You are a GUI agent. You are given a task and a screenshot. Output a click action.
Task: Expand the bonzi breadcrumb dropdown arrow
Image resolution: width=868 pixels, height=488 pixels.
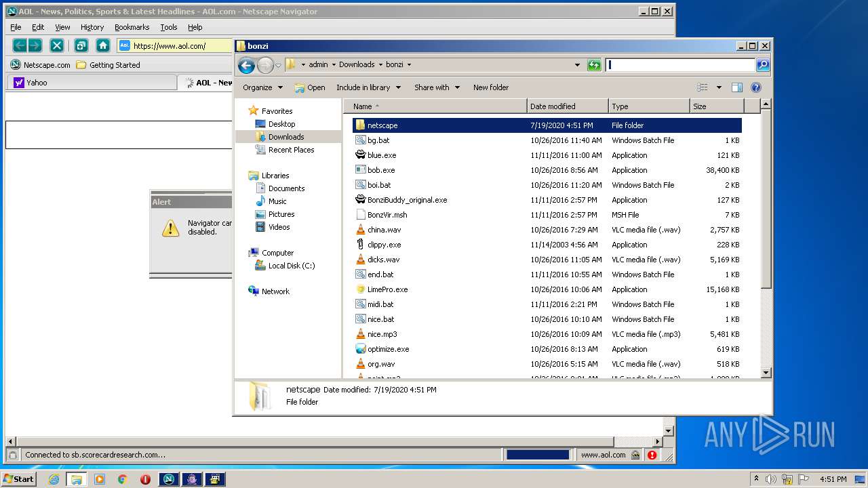[x=409, y=65]
